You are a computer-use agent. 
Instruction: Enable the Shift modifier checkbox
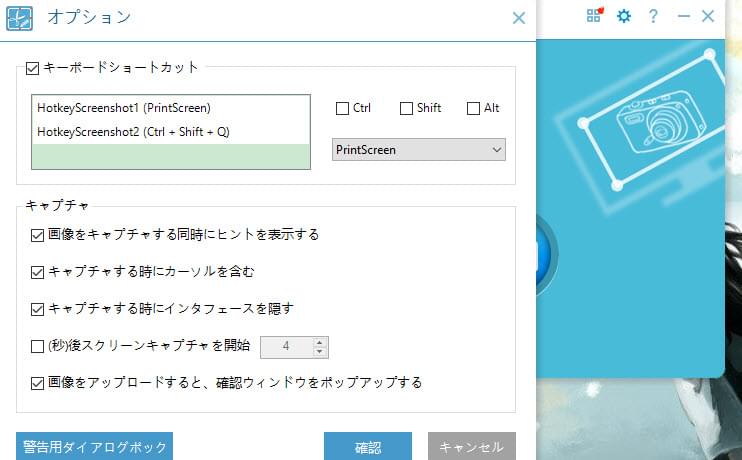pyautogui.click(x=406, y=108)
